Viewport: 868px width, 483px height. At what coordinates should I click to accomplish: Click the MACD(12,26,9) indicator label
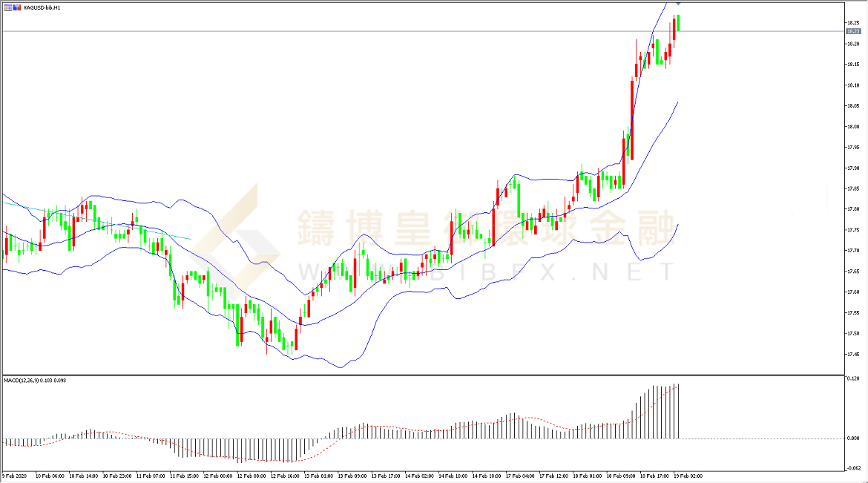click(x=34, y=380)
